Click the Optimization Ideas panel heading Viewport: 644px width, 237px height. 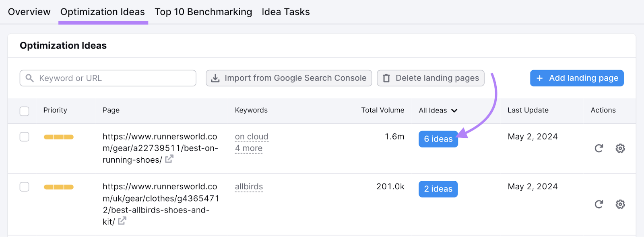pos(63,45)
